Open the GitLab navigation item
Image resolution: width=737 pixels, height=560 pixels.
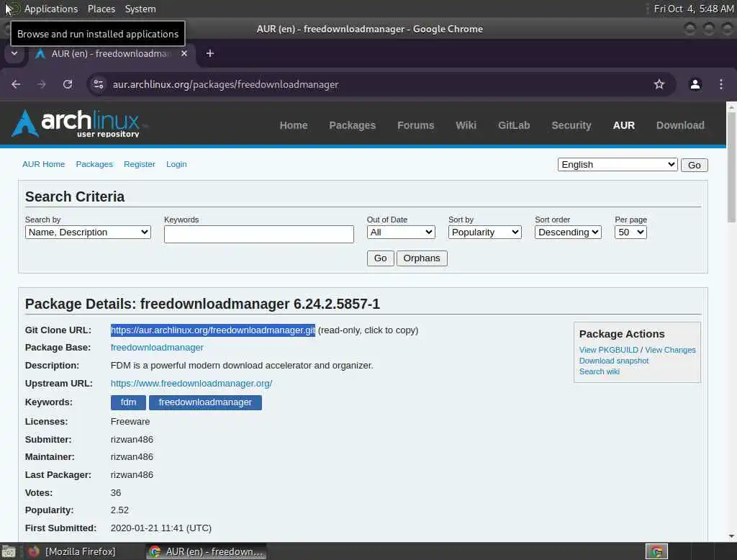514,125
